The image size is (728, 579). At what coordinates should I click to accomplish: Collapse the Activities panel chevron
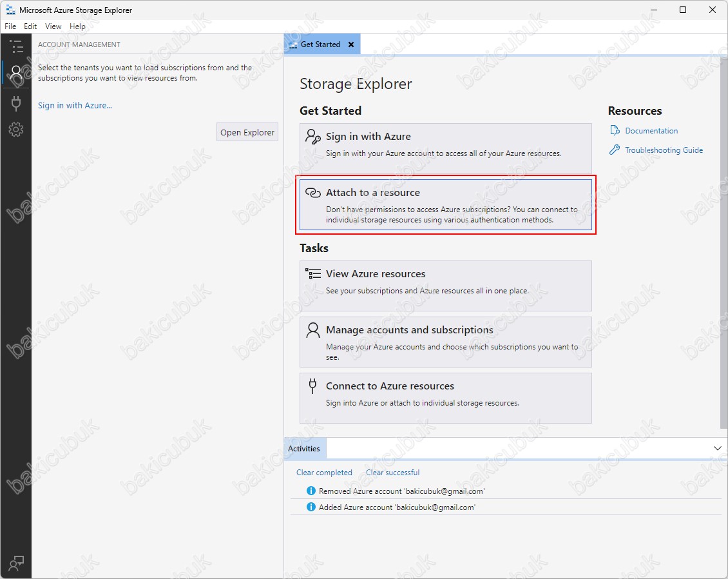pyautogui.click(x=717, y=448)
